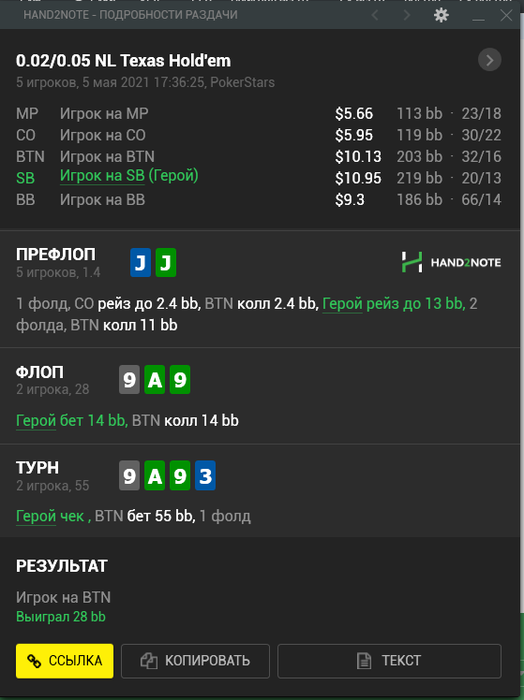Go to previous hand with left arrow
The image size is (524, 700).
pyautogui.click(x=375, y=15)
